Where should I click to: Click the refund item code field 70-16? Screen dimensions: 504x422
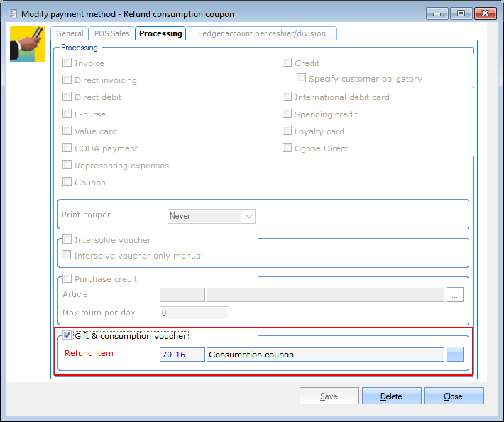[x=182, y=355]
